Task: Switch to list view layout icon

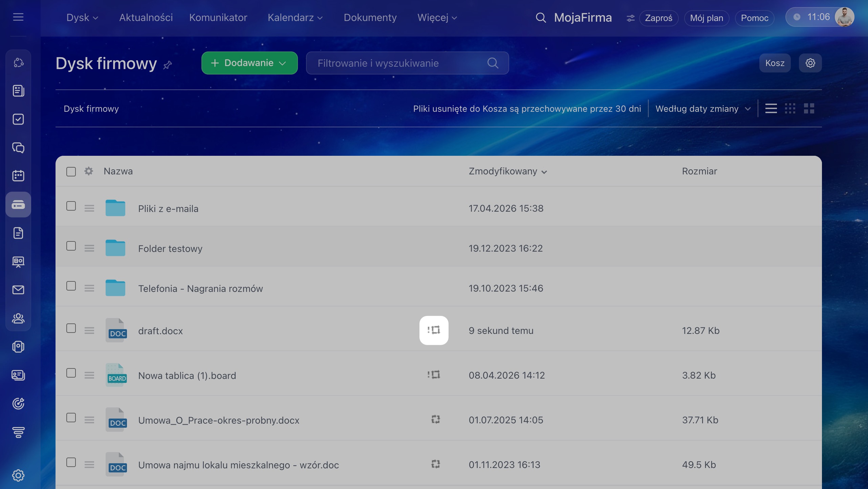Action: point(771,109)
